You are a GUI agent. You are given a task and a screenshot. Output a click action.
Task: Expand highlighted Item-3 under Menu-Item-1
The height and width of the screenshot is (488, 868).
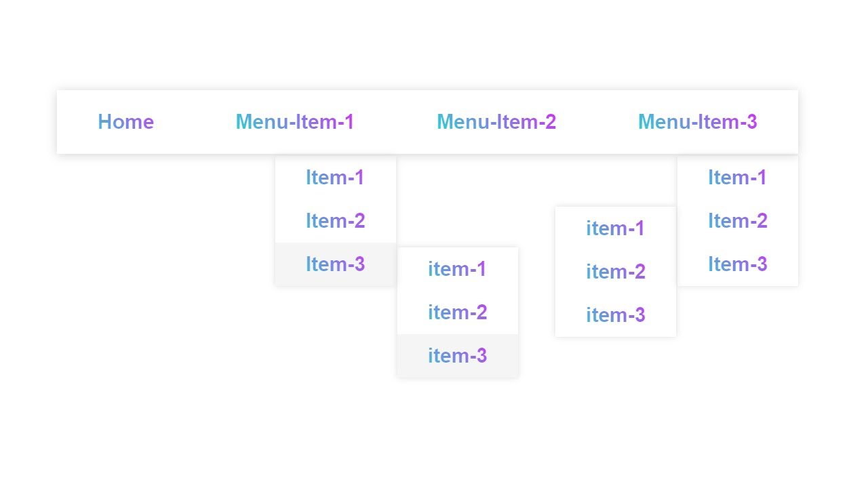(335, 264)
